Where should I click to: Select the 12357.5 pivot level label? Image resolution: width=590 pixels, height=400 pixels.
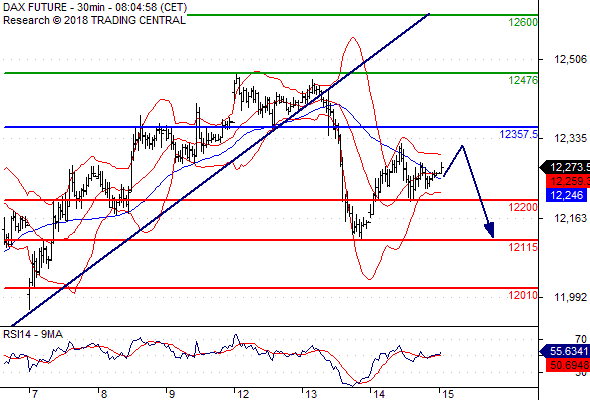[518, 134]
